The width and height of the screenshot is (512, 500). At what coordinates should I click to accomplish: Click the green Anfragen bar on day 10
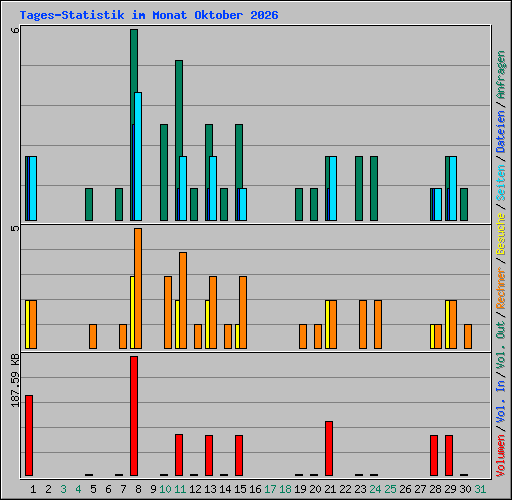(164, 172)
